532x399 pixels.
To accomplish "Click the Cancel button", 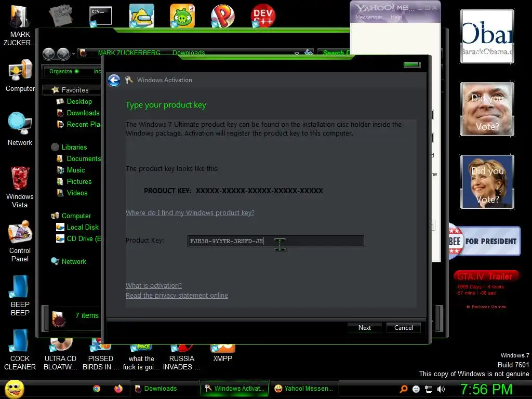I will click(x=403, y=328).
